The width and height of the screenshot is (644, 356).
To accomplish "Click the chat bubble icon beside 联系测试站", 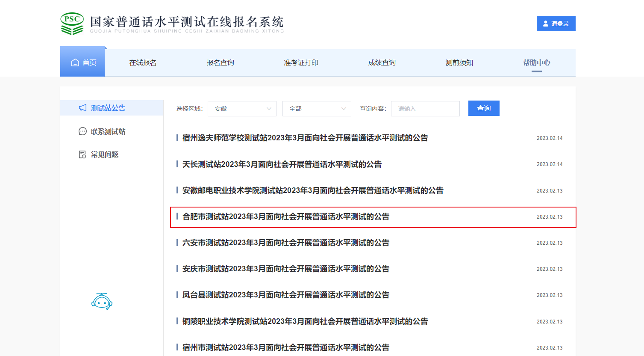I will [83, 131].
